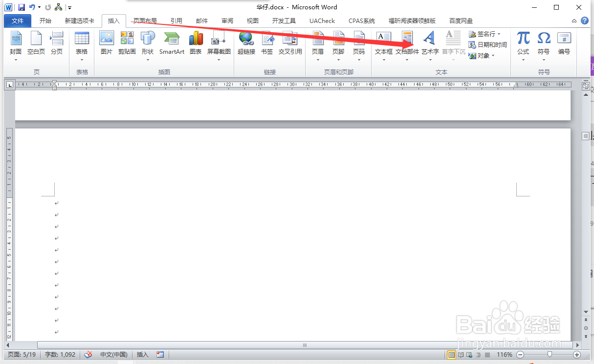Open Word Help question mark icon
This screenshot has width=594, height=364.
pyautogui.click(x=584, y=21)
